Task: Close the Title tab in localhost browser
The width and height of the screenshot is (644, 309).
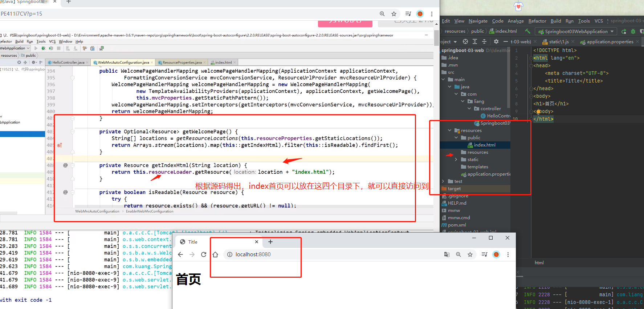Action: pyautogui.click(x=257, y=242)
